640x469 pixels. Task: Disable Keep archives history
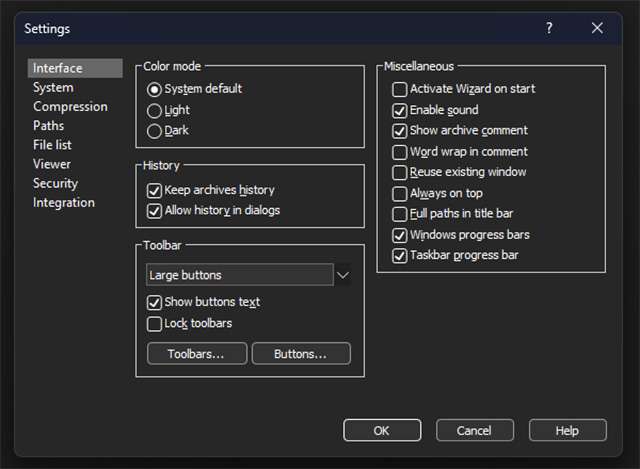(155, 190)
